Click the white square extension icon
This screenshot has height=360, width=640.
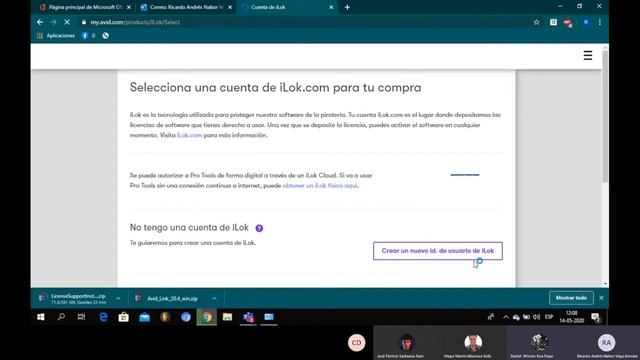pos(553,22)
